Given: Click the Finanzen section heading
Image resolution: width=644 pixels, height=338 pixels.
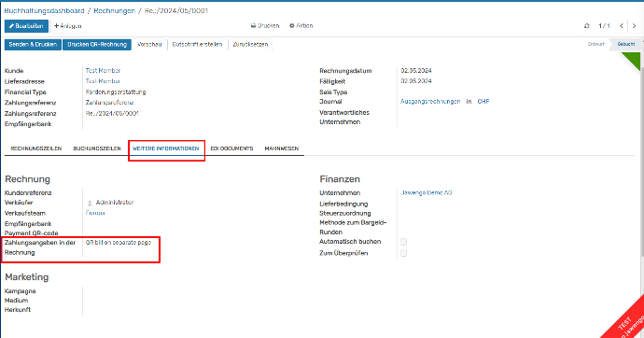Looking at the screenshot, I should coord(340,179).
